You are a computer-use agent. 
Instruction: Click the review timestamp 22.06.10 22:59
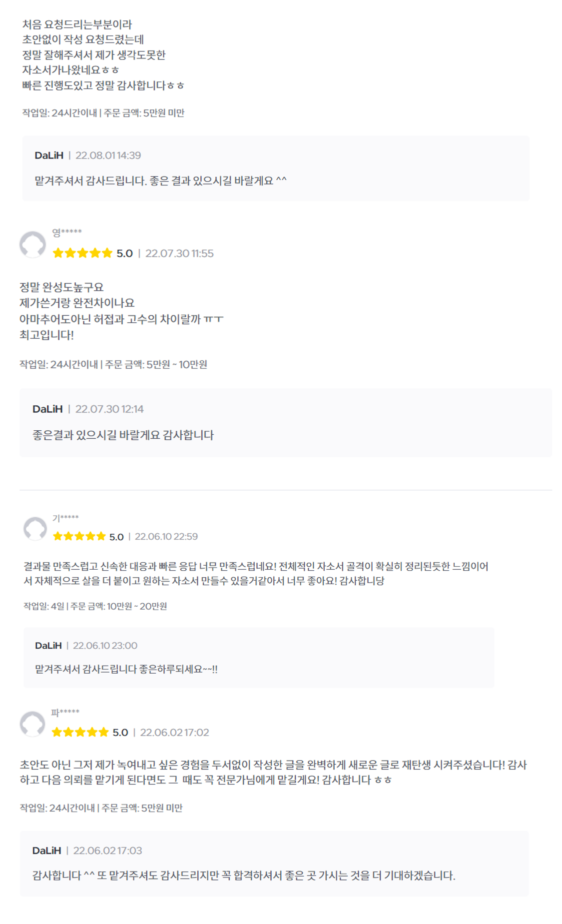coord(166,537)
